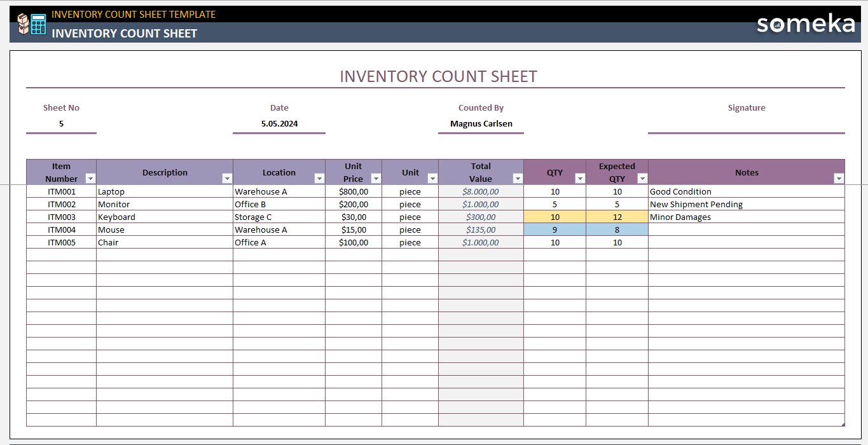Open the Expected QTY filter icon
868x445 pixels.
642,179
